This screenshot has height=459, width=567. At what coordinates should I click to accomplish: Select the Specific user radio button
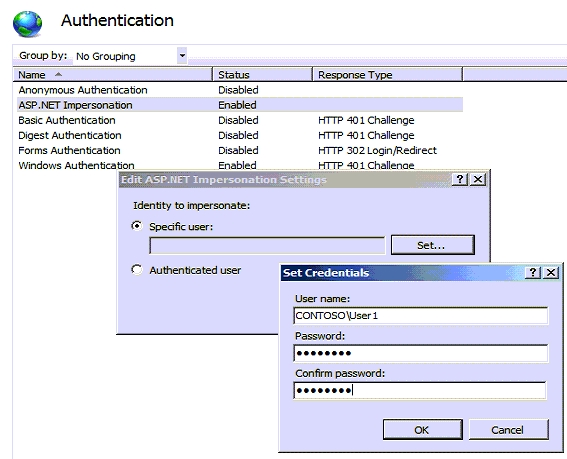(x=137, y=226)
